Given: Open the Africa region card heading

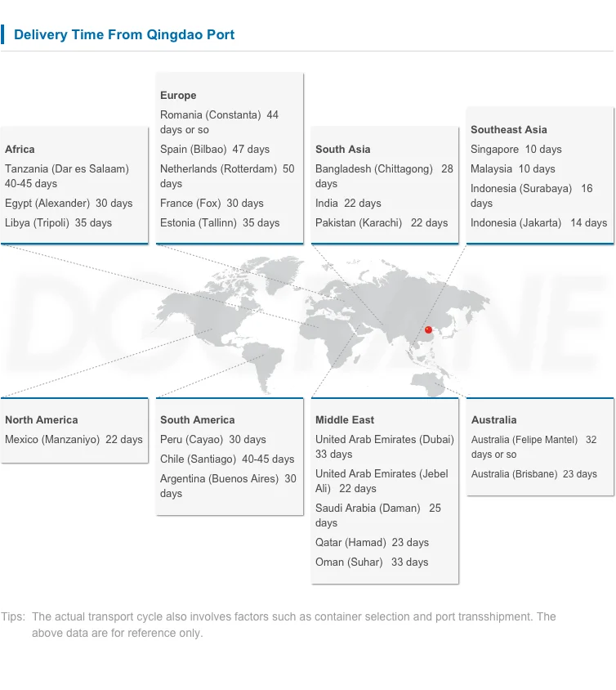Looking at the screenshot, I should (20, 150).
